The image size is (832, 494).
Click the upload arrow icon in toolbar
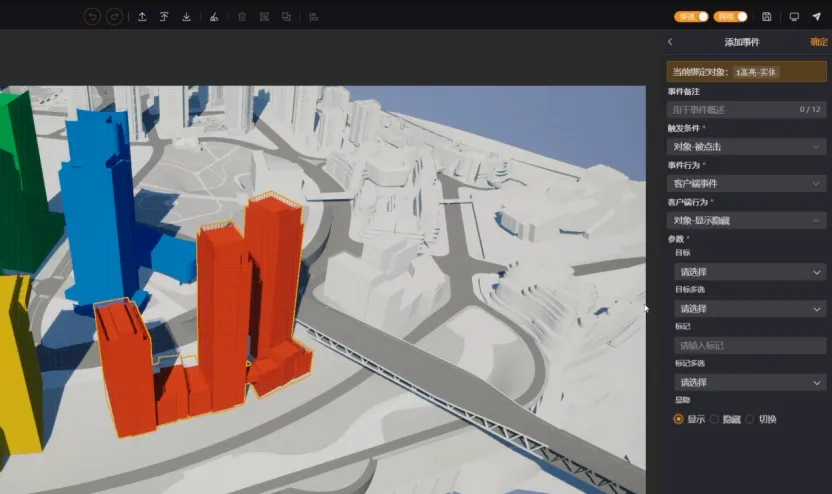click(142, 17)
